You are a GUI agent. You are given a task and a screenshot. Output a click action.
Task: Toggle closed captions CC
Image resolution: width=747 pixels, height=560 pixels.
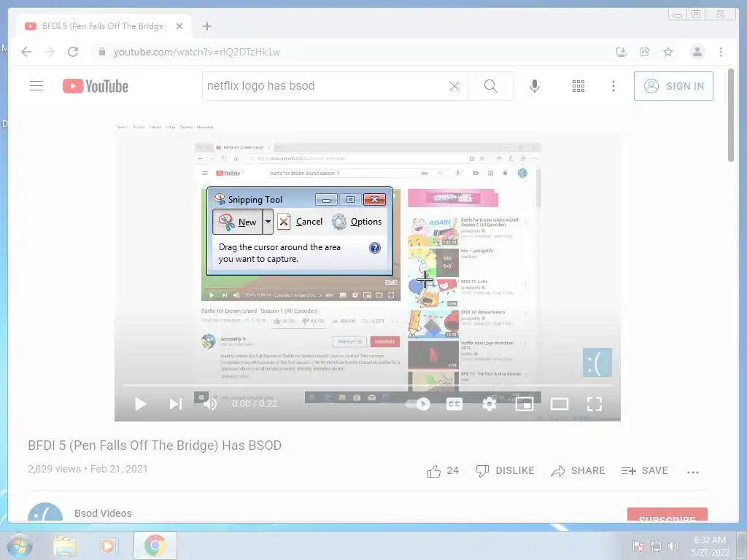click(454, 404)
